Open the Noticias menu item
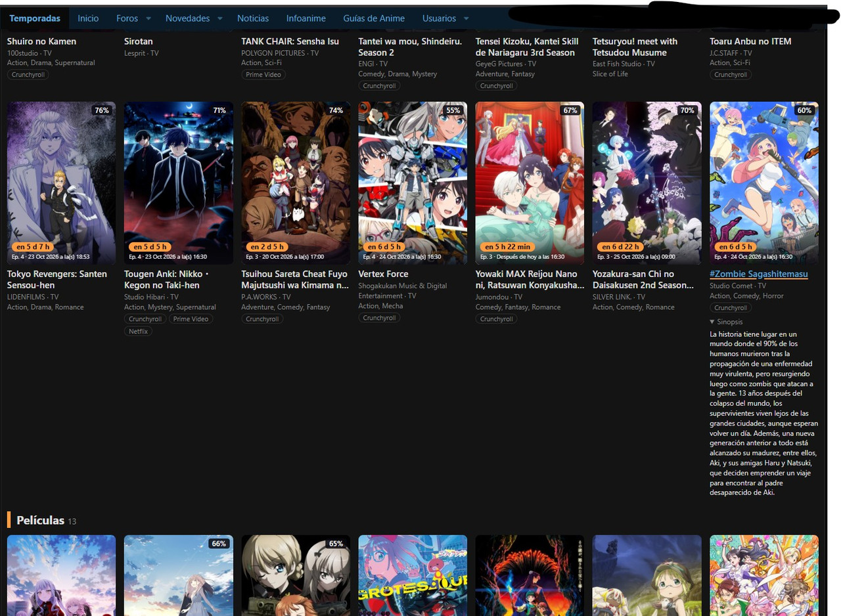 (x=253, y=18)
